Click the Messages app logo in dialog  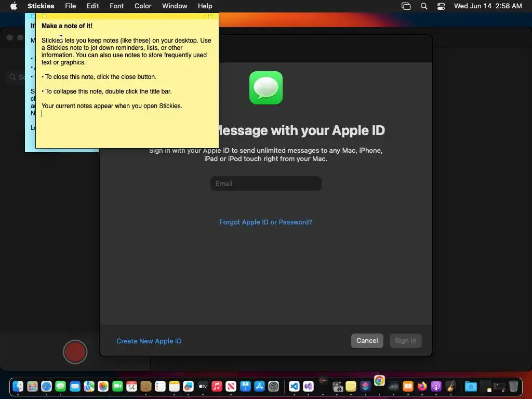(x=265, y=88)
